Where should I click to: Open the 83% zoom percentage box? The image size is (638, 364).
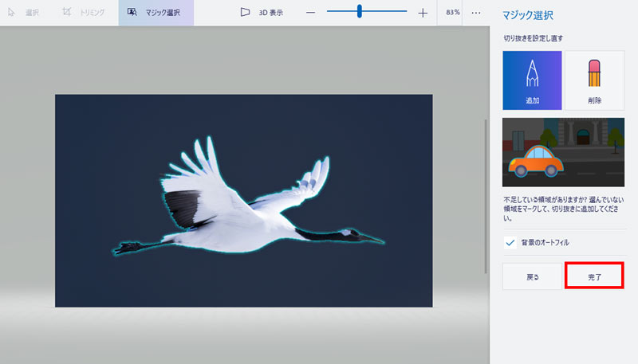(452, 13)
